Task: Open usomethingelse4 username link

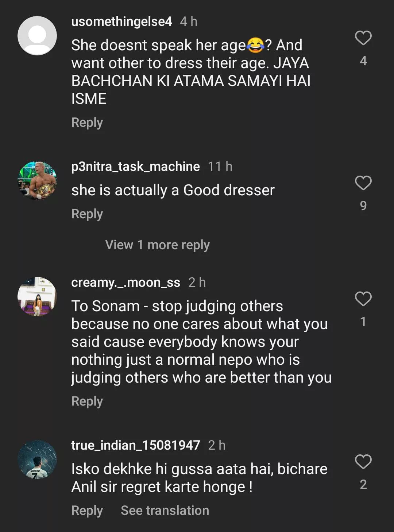Action: [121, 21]
